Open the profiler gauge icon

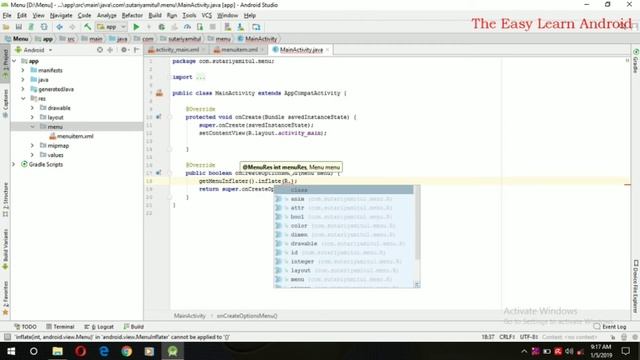point(187,27)
